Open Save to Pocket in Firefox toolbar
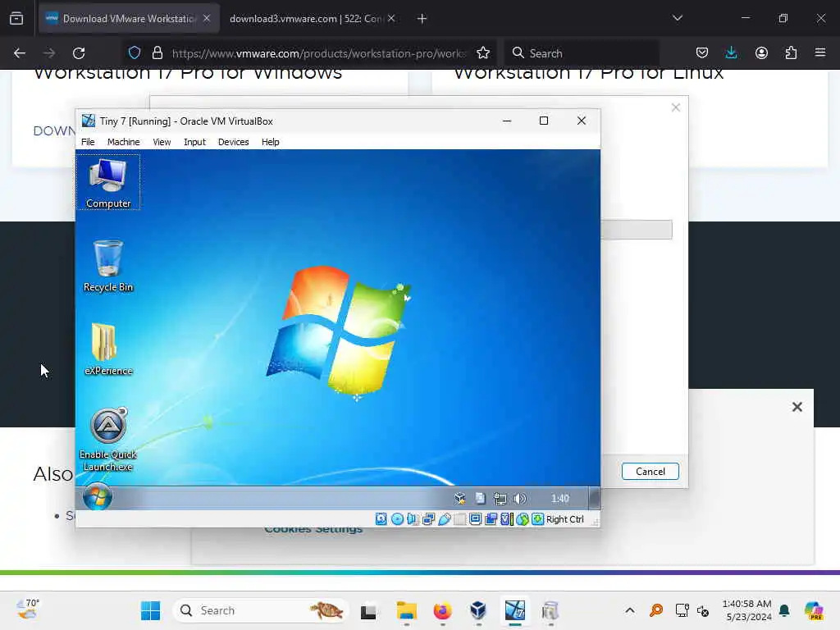840x630 pixels. pyautogui.click(x=702, y=53)
